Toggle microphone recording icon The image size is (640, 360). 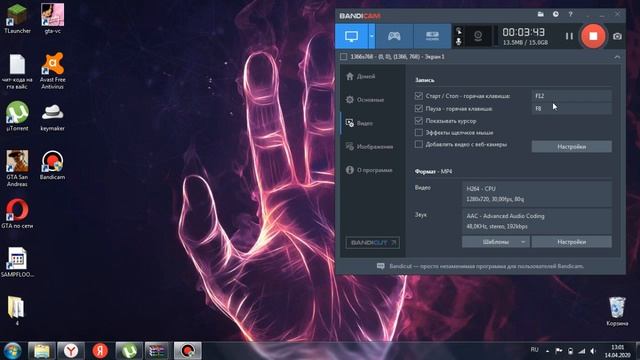[459, 42]
